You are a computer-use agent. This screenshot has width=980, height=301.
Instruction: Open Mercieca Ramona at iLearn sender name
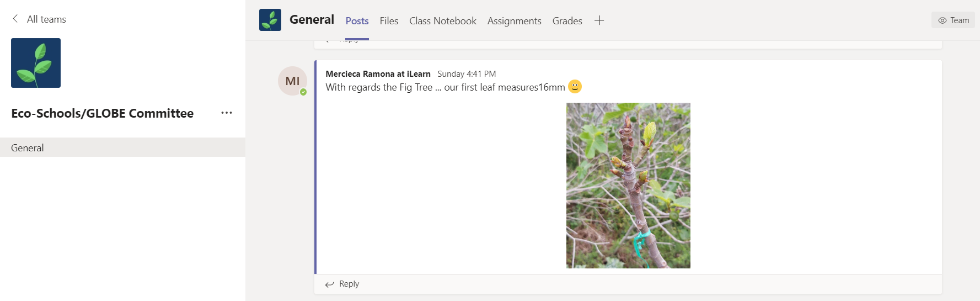click(x=378, y=74)
